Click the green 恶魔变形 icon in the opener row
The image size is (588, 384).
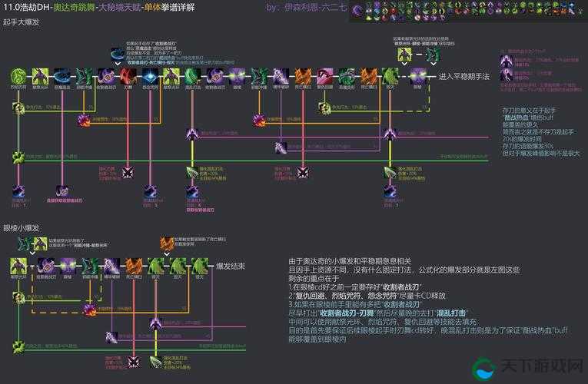347,77
